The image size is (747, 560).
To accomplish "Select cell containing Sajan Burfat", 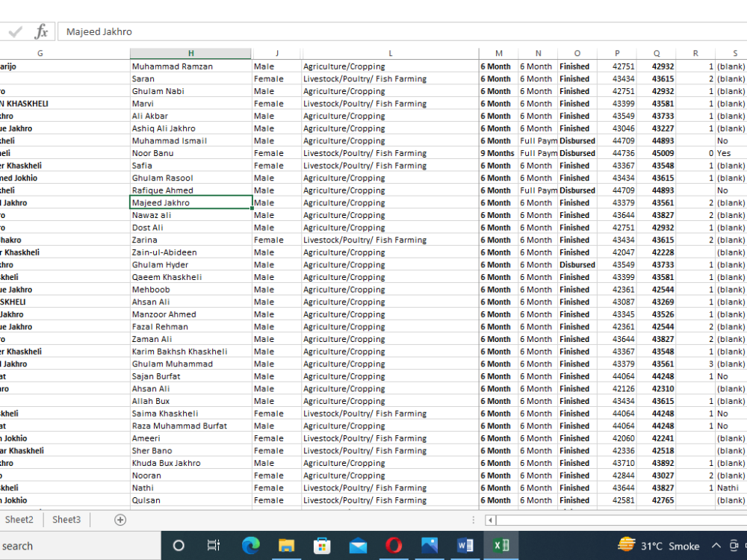I will point(190,376).
